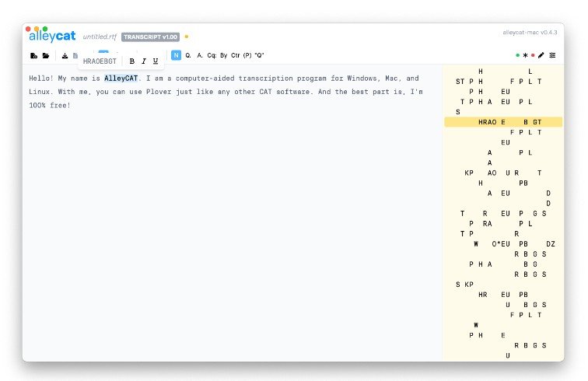Click the H PB stroke row

pyautogui.click(x=503, y=183)
